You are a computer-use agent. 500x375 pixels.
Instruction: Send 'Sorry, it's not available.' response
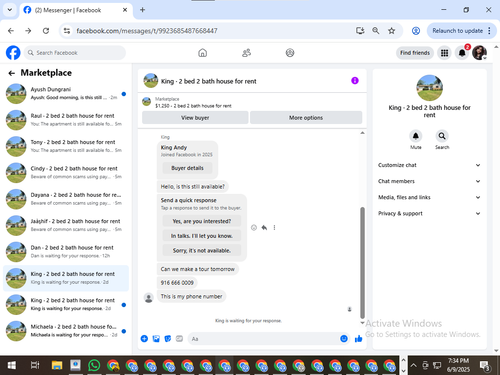click(x=202, y=250)
